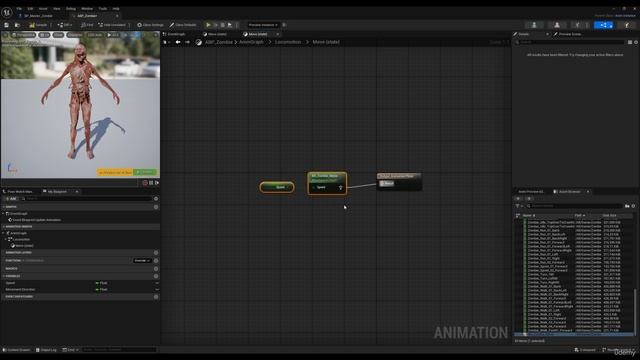Collapse the AnimGraph tree item
This screenshot has height=360, width=640.
(x=4, y=233)
